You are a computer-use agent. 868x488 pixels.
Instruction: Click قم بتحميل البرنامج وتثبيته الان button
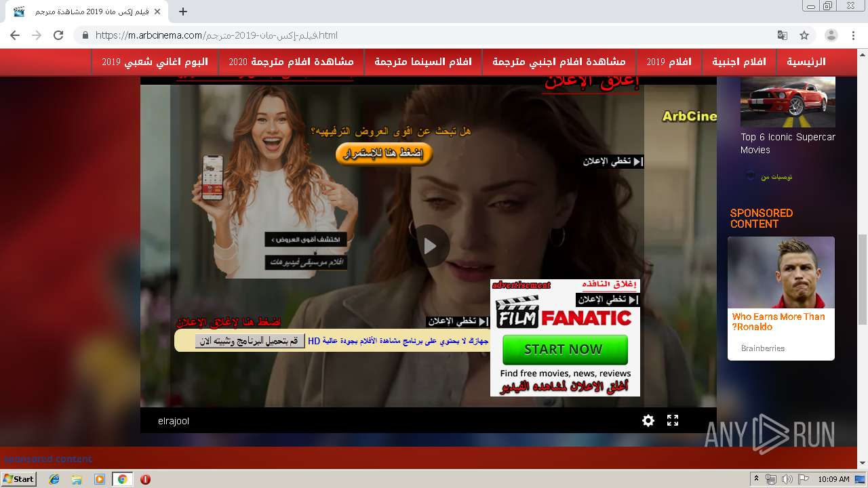250,341
